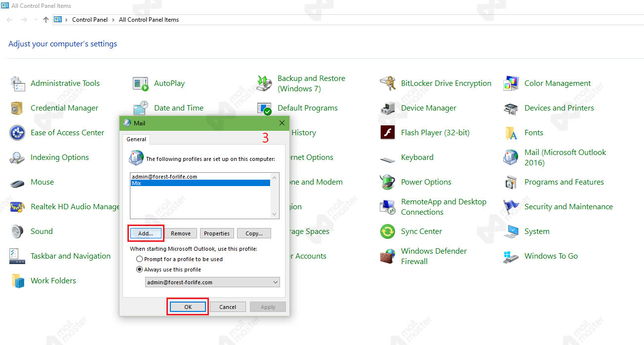Screen dimensions: 644x345
Task: Open the Work Folders icon
Action: coord(18,281)
